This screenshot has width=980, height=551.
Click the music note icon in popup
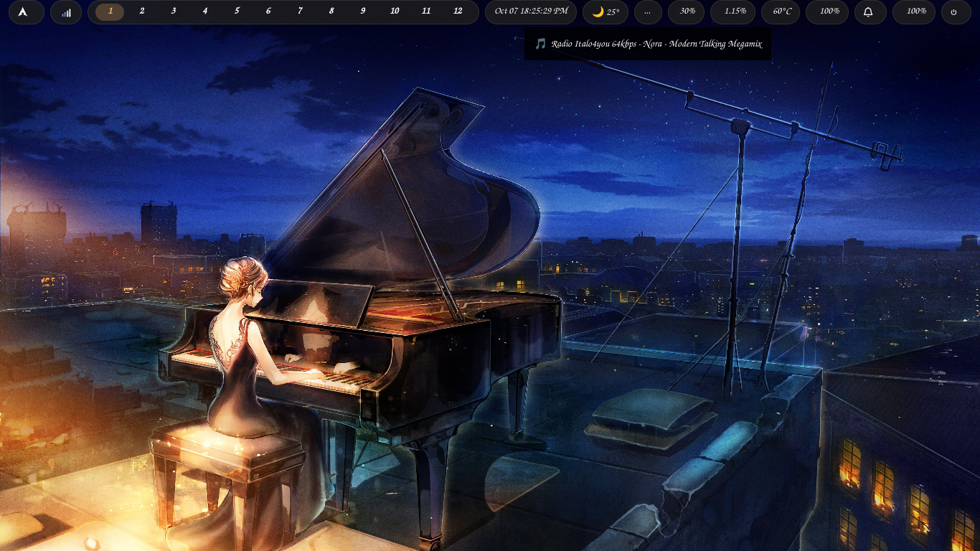(541, 44)
